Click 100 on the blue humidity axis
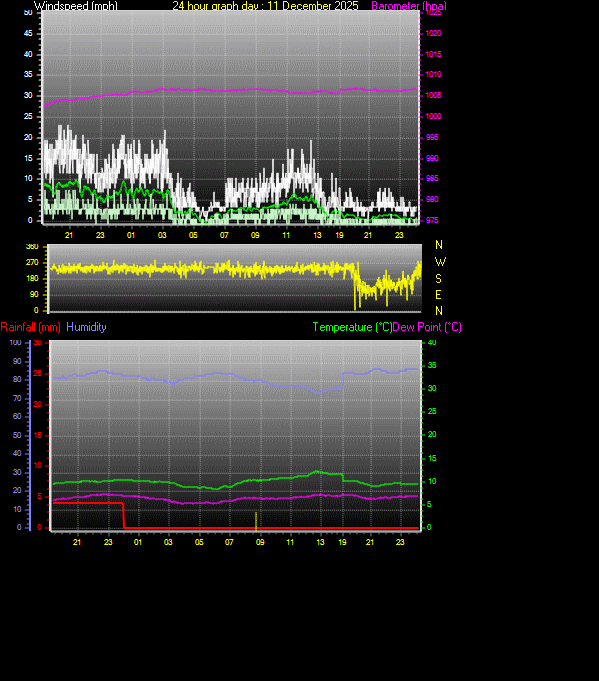 pos(15,342)
